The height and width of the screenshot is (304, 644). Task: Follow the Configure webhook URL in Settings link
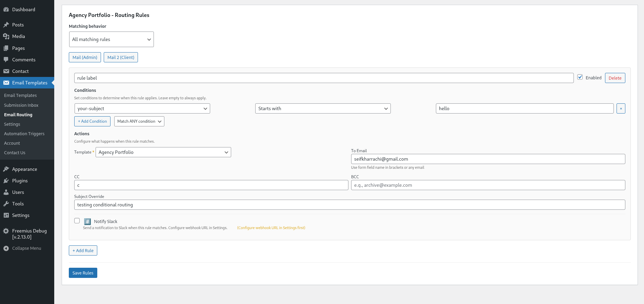coord(271,228)
